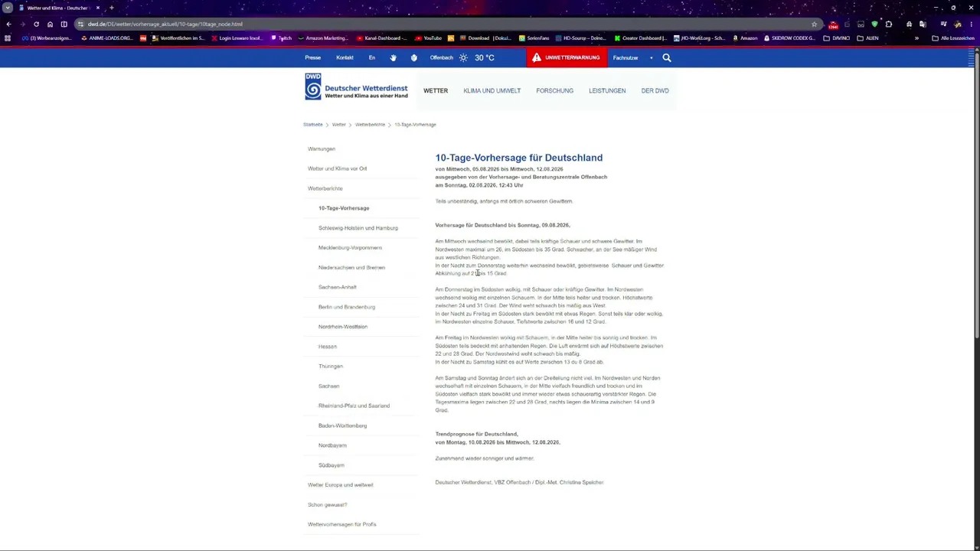Open the Alle Lesezeichen folder

point(953,38)
